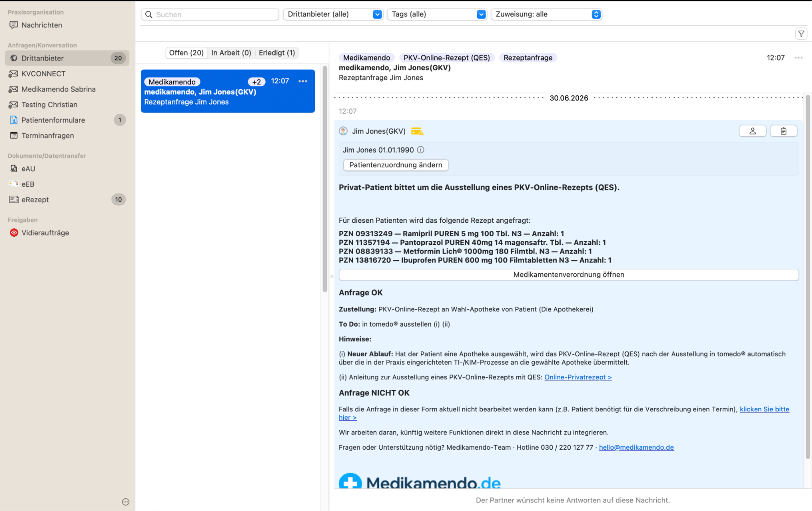Click the eRezept icon
Image resolution: width=812 pixels, height=511 pixels.
[14, 199]
